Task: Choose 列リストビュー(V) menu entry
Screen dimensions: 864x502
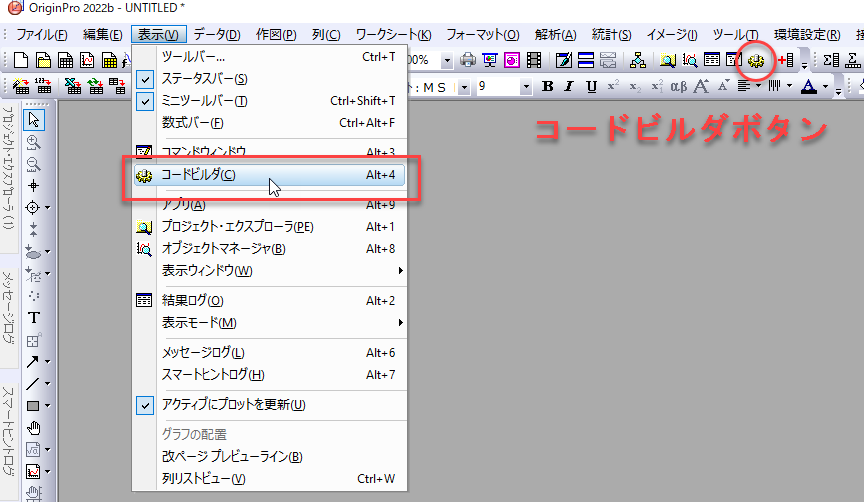Action: (270, 478)
